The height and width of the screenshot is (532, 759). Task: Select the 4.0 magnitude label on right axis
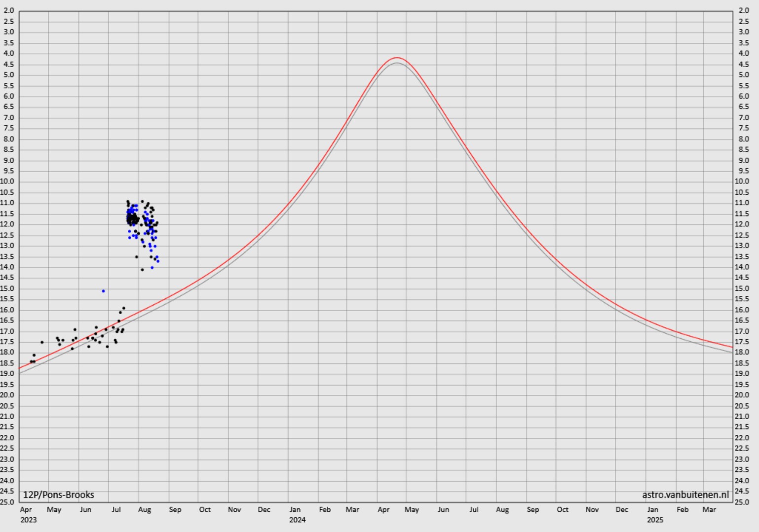(744, 53)
